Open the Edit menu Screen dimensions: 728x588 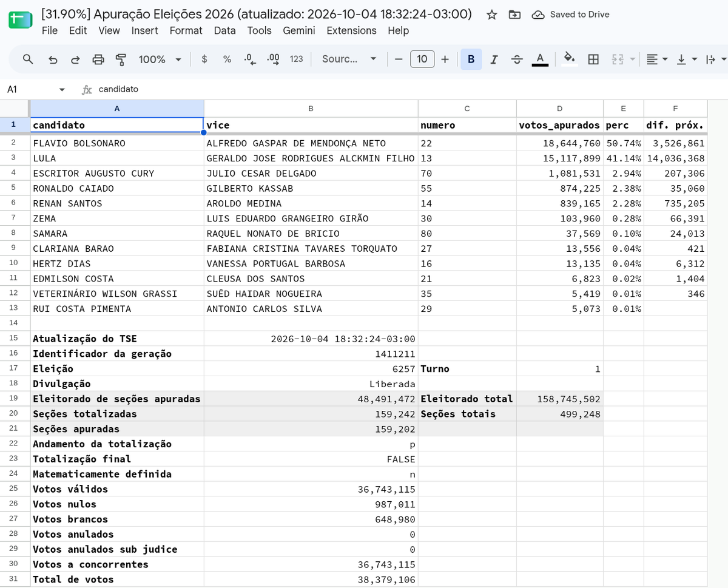[x=78, y=30]
